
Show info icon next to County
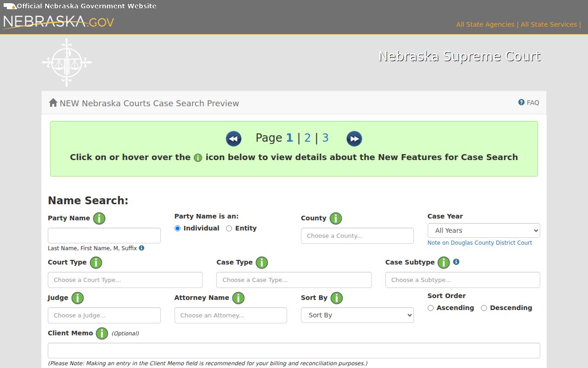pyautogui.click(x=336, y=218)
